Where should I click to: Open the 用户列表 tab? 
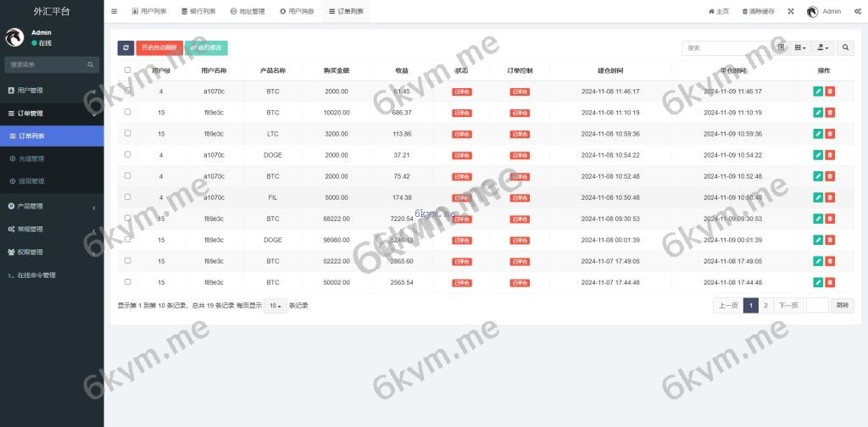(x=149, y=12)
